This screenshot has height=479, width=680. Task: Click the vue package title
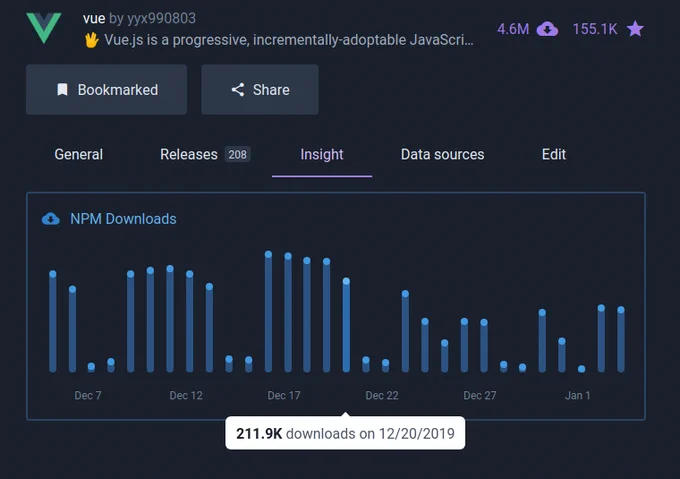click(x=94, y=18)
